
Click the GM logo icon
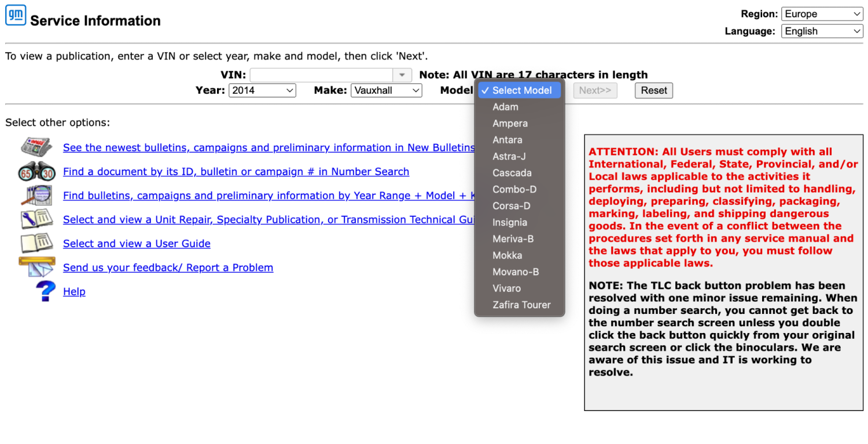(16, 15)
